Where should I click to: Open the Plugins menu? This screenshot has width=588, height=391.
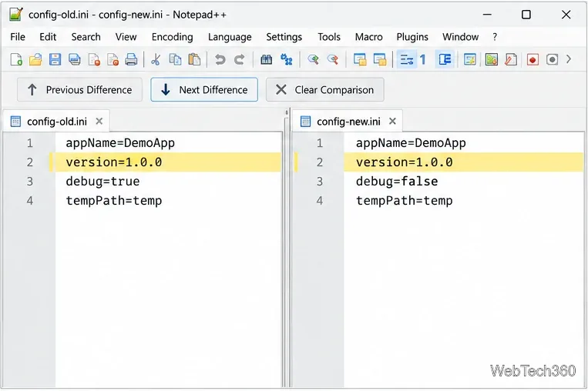tap(412, 37)
